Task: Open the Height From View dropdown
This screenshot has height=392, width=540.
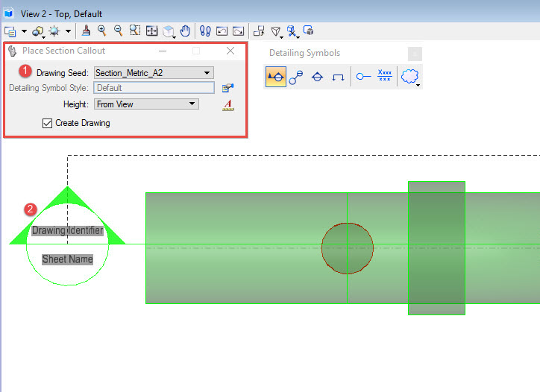Action: coord(146,104)
